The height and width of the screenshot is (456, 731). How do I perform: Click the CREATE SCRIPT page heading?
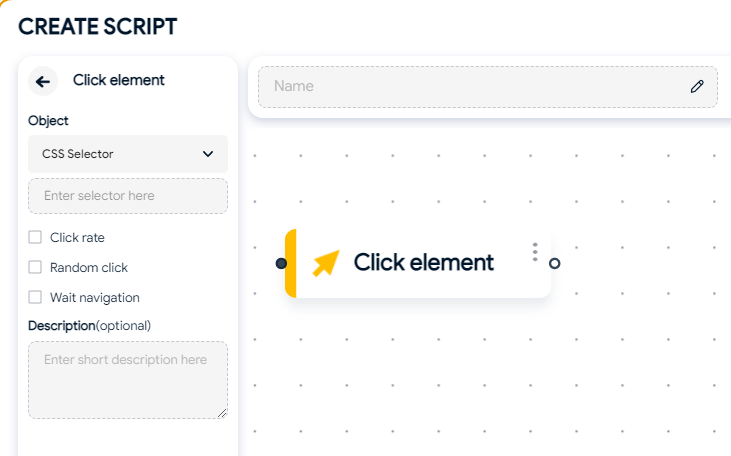[x=97, y=26]
